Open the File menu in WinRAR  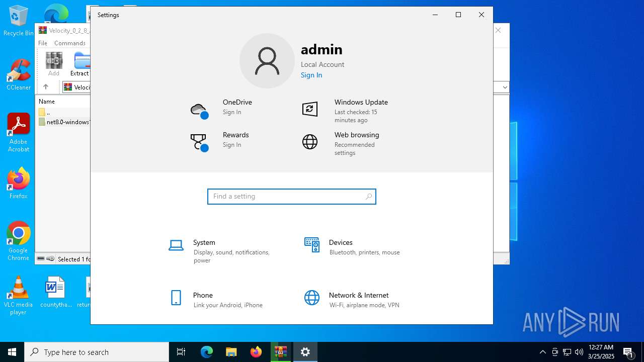(x=43, y=43)
